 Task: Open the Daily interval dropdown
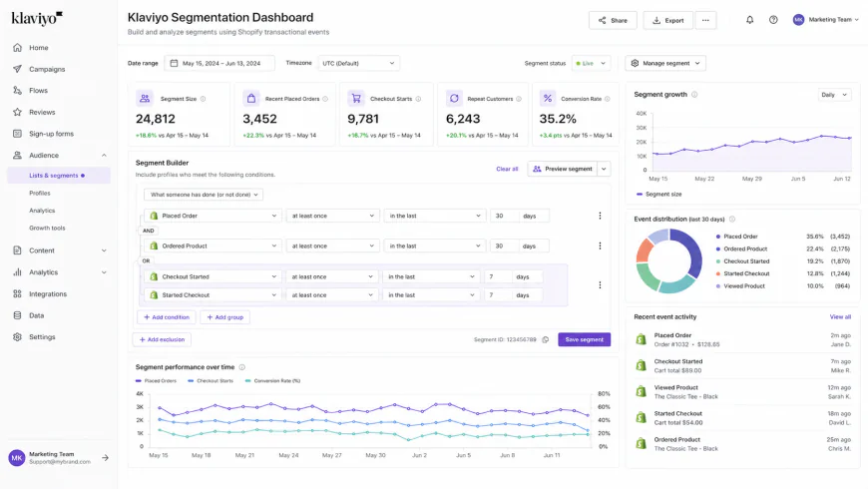tap(834, 95)
